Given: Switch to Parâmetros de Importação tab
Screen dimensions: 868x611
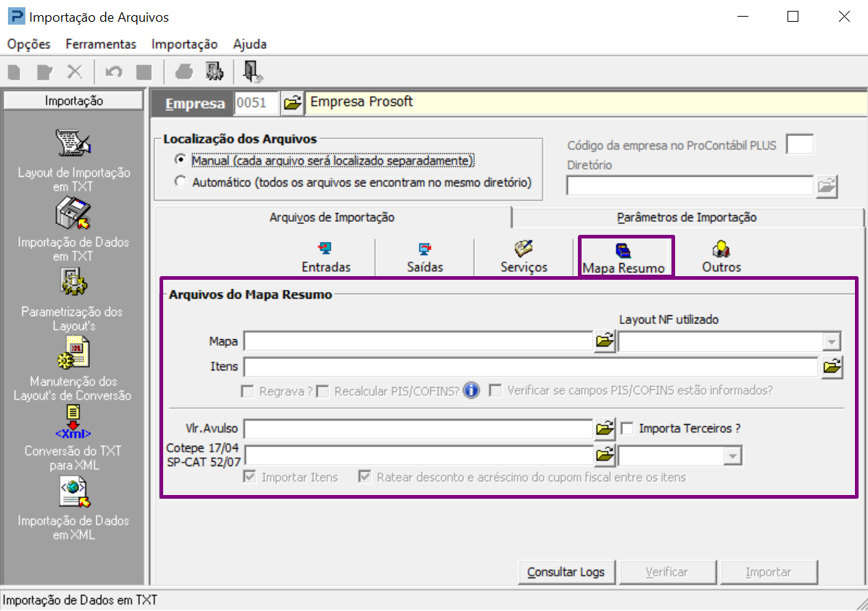Looking at the screenshot, I should pos(687,217).
